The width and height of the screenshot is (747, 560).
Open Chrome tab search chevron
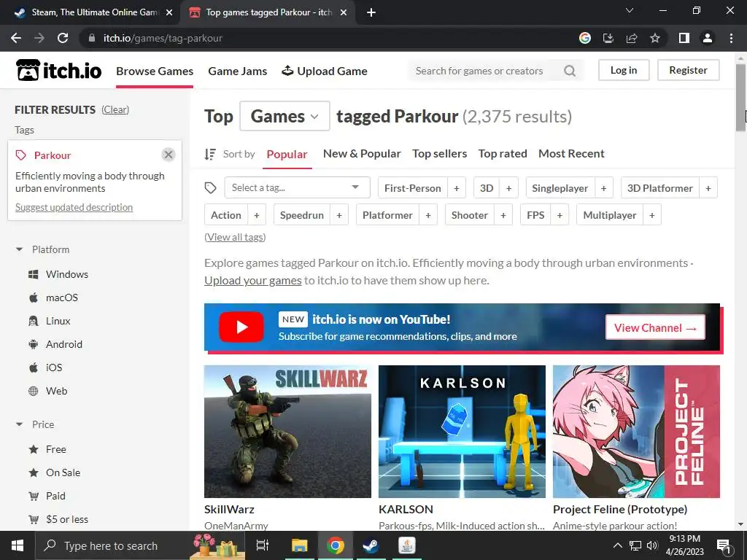630,10
